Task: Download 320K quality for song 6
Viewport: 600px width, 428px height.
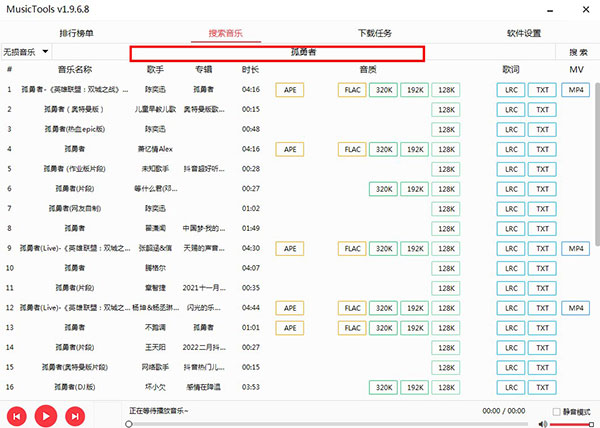Action: [383, 188]
